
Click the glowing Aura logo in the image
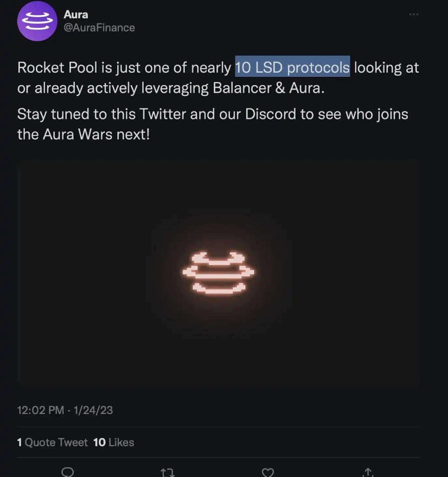(x=218, y=273)
